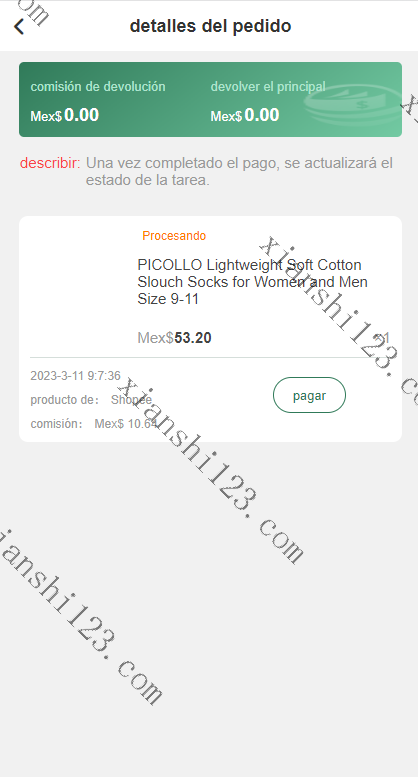
Task: Open the PICOLLO Slouch Socks product title
Action: pos(253,282)
